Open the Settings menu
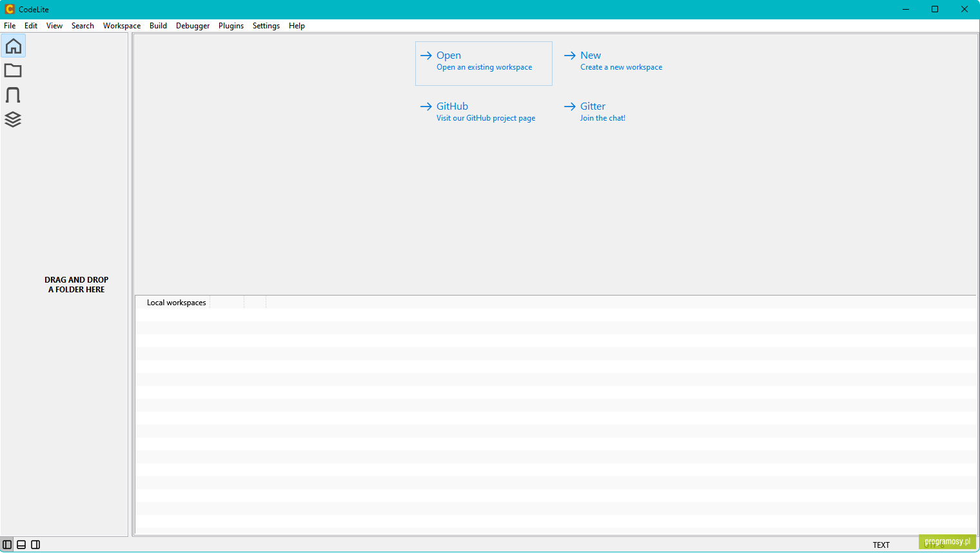 pyautogui.click(x=266, y=26)
